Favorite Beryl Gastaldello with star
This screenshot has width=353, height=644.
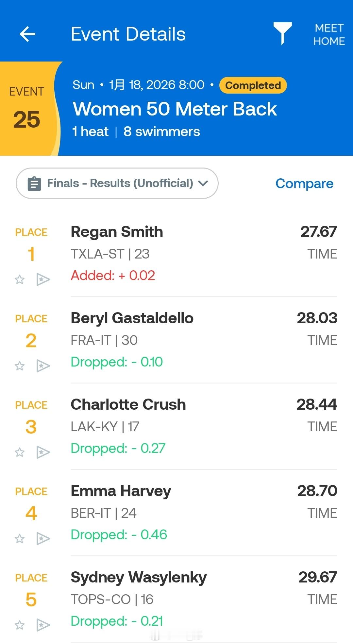[x=20, y=366]
